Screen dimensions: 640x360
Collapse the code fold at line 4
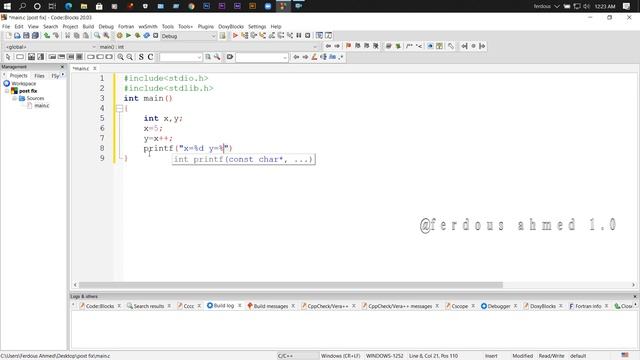[119, 108]
